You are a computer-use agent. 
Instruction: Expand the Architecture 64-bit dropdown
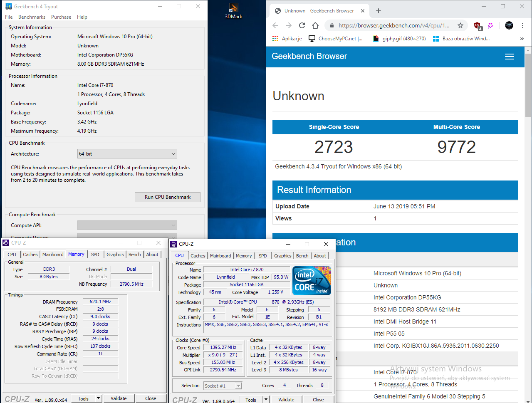point(127,154)
